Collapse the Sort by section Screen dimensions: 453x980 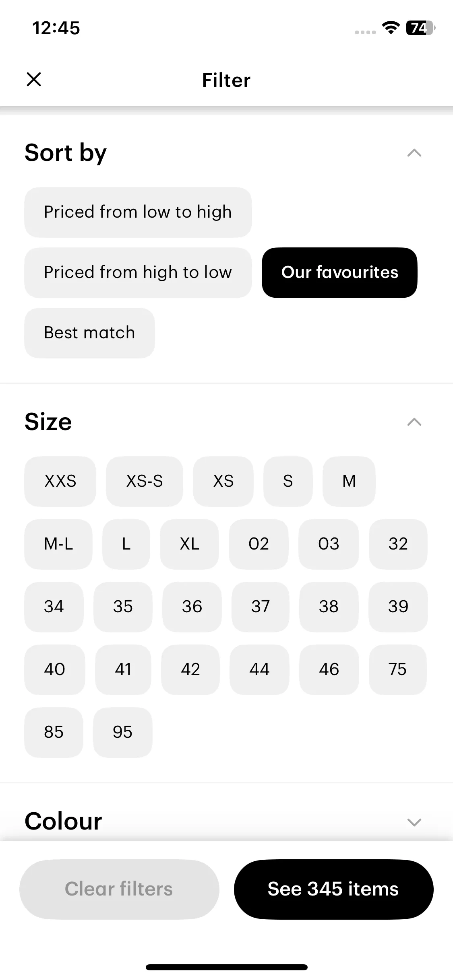pos(414,153)
